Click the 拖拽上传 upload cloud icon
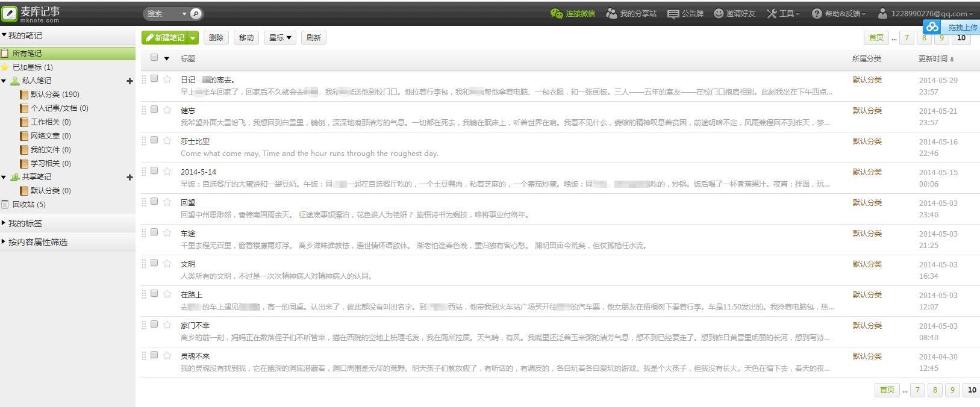Image resolution: width=980 pixels, height=407 pixels. pyautogui.click(x=932, y=27)
